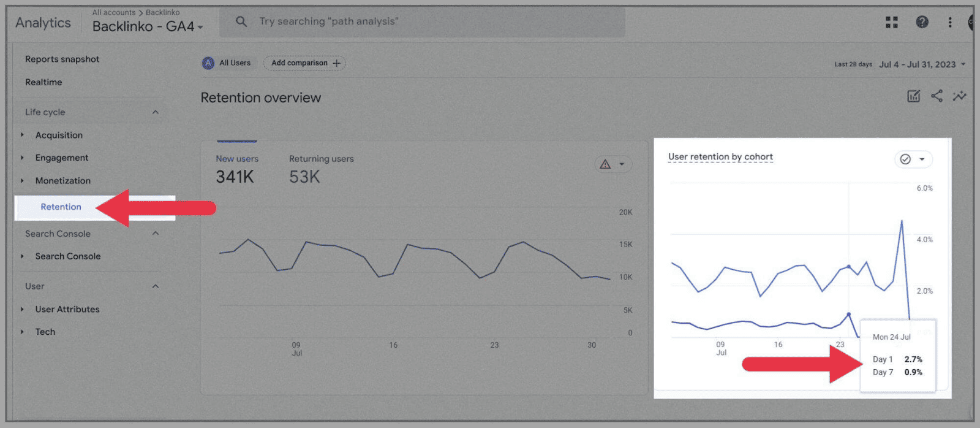This screenshot has height=428, width=980.
Task: Click the Add comparison button
Action: (304, 63)
